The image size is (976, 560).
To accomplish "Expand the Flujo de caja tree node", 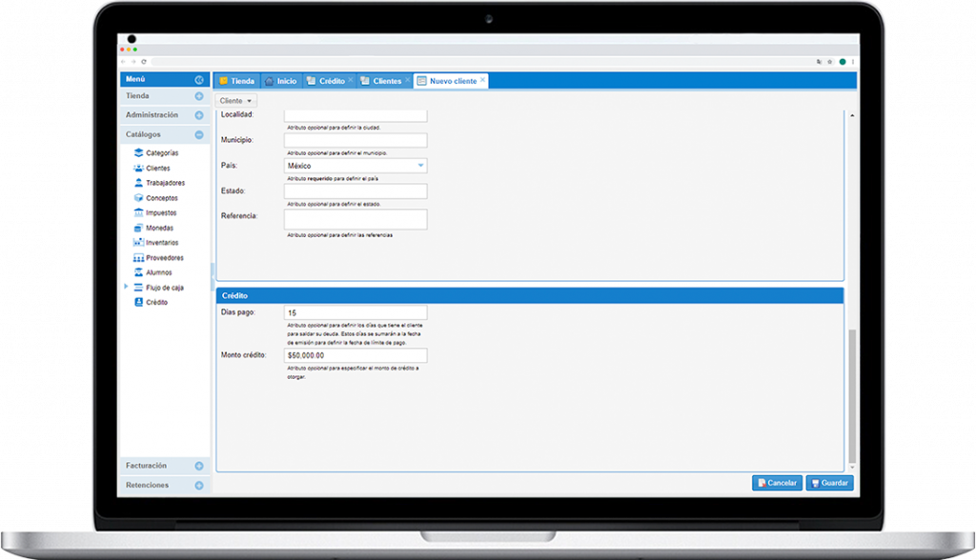I will 126,287.
